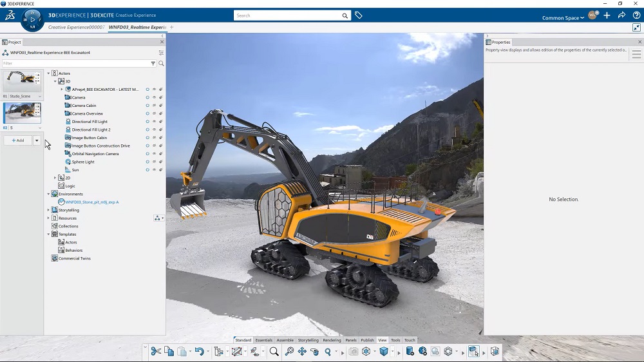Click the wireframe cube icon at toolbar end

495,351
